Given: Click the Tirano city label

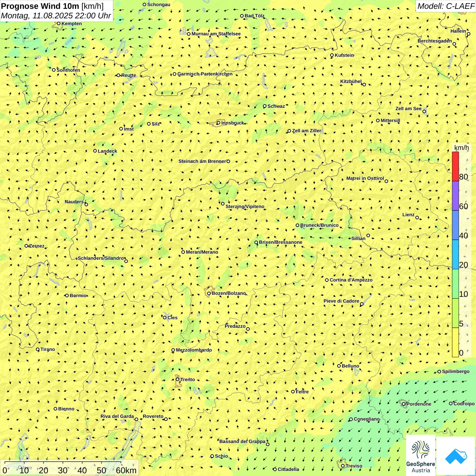Looking at the screenshot, I should (x=48, y=349).
